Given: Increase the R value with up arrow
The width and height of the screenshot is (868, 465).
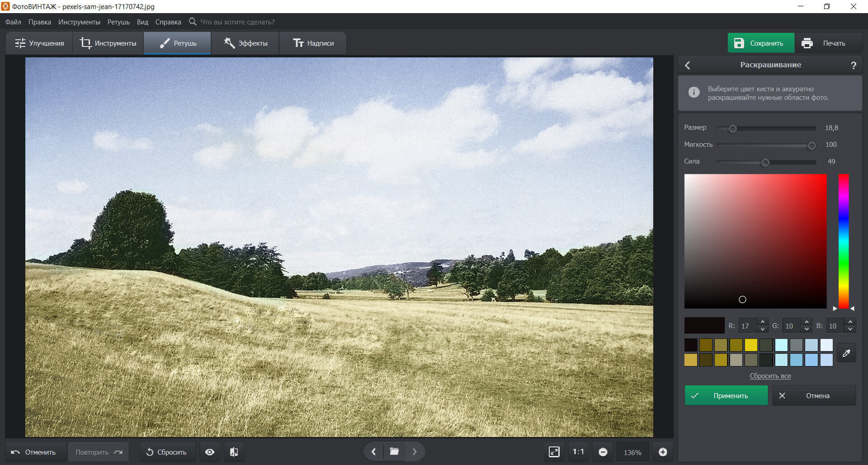Looking at the screenshot, I should point(763,322).
